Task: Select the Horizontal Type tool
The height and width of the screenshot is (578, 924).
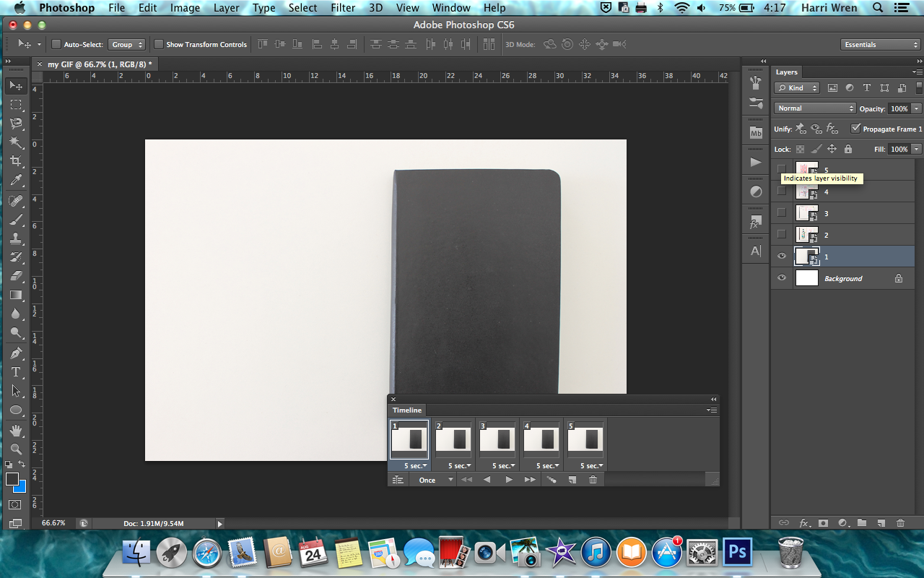Action: click(x=16, y=372)
